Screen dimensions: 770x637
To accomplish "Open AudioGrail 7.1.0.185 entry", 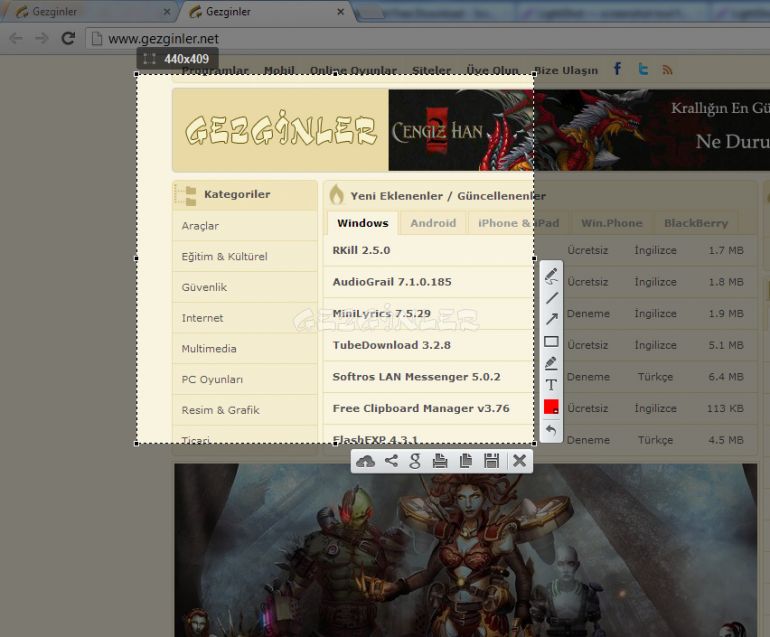I will [392, 282].
